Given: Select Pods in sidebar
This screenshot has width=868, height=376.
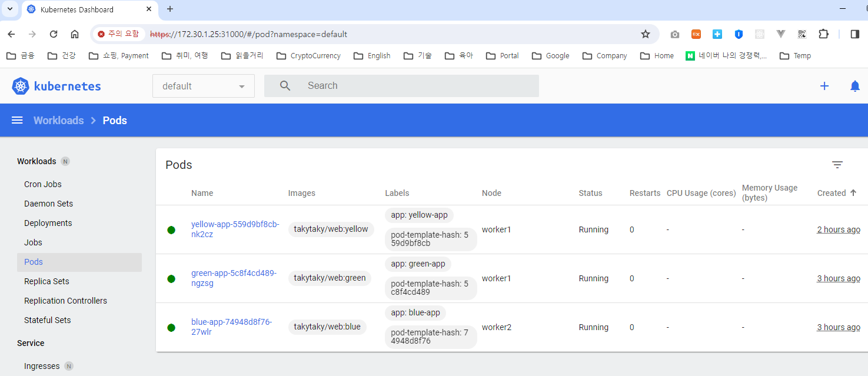Looking at the screenshot, I should [79, 262].
